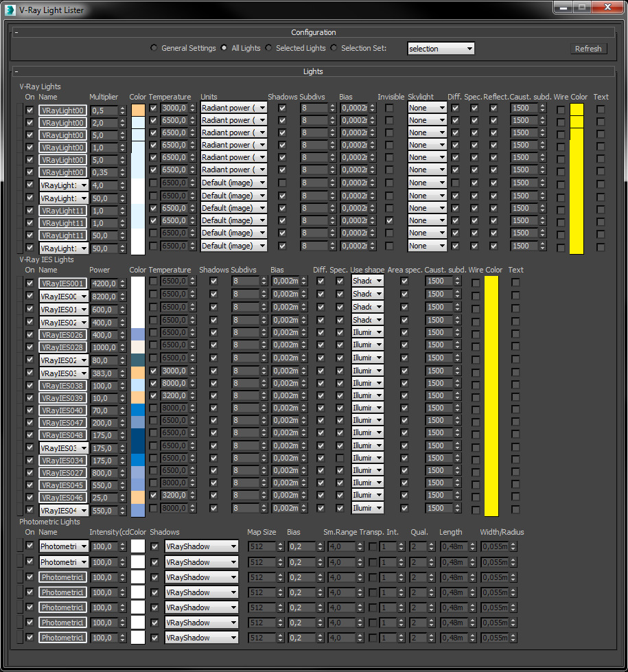628x672 pixels.
Task: Tick the Text checkbox for VRayIES028
Action: pyautogui.click(x=515, y=345)
